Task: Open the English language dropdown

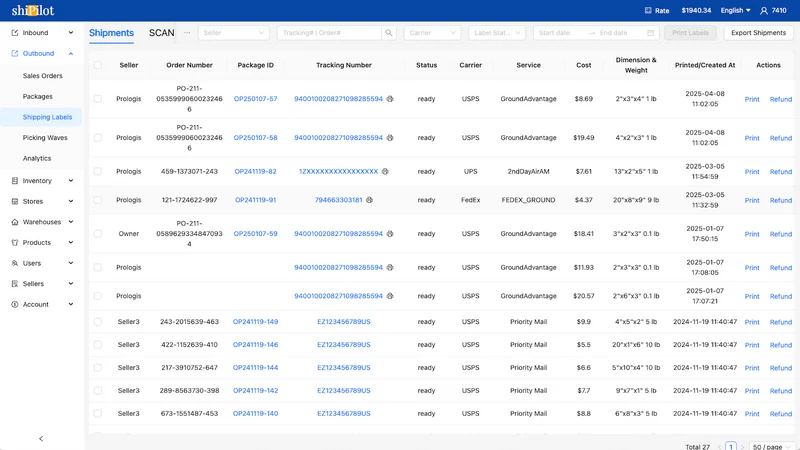Action: click(735, 10)
